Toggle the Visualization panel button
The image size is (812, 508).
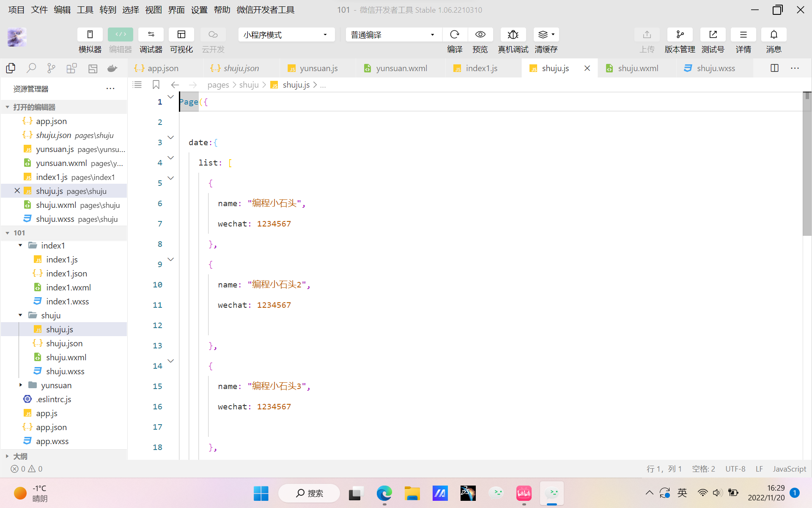(181, 35)
